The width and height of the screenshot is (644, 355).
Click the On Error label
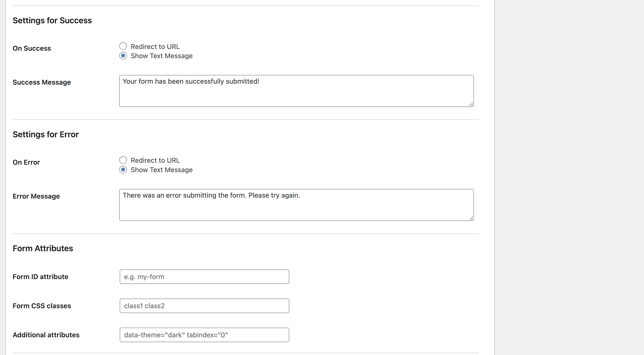(26, 162)
